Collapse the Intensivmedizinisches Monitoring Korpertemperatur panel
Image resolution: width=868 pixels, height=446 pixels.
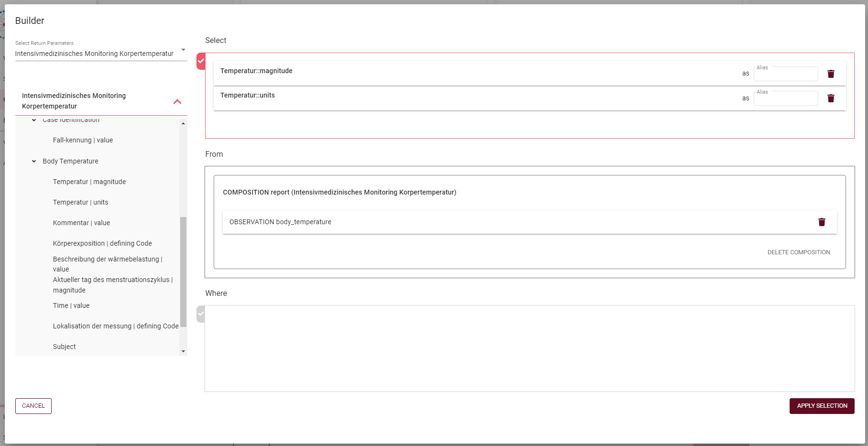pyautogui.click(x=177, y=101)
